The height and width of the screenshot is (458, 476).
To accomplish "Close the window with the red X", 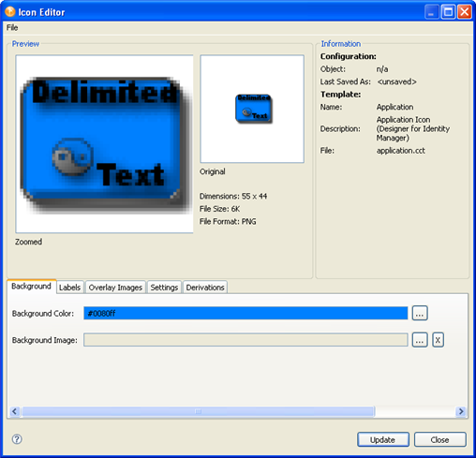I will [465, 12].
